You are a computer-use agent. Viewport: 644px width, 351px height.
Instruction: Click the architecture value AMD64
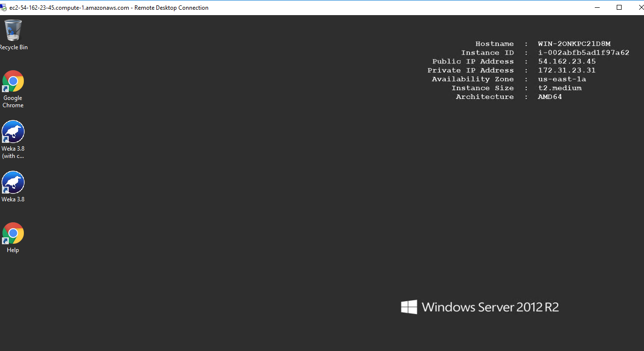pos(549,97)
